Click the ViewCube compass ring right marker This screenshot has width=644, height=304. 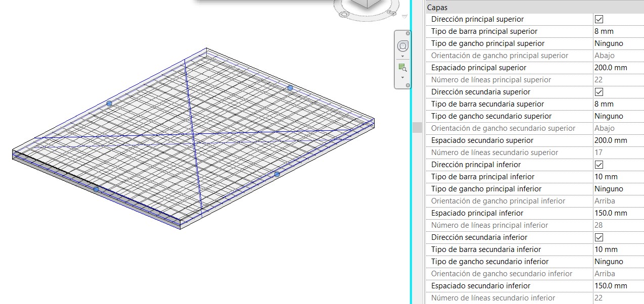pos(391,13)
